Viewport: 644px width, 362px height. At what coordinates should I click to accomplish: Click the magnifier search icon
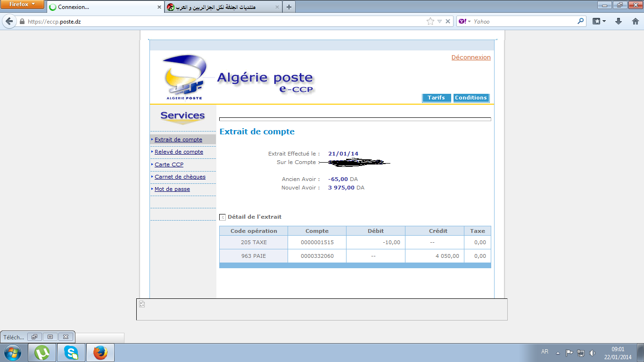click(x=580, y=21)
